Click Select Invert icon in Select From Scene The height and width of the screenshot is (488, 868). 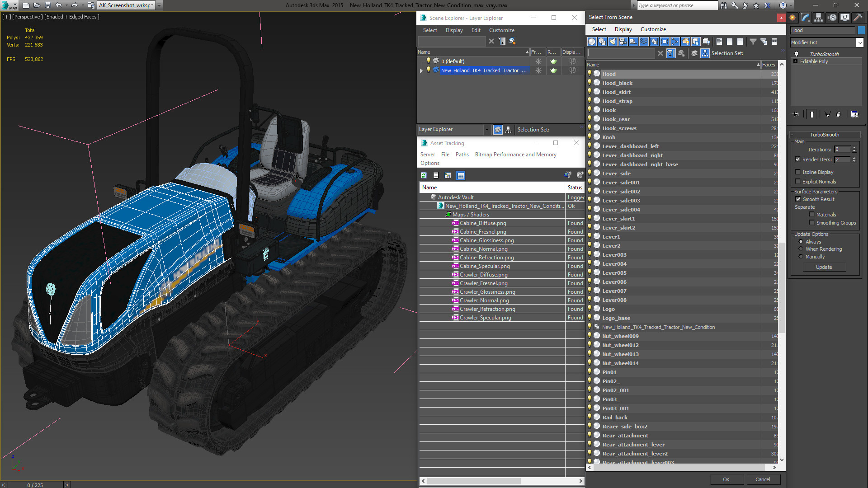(x=740, y=42)
